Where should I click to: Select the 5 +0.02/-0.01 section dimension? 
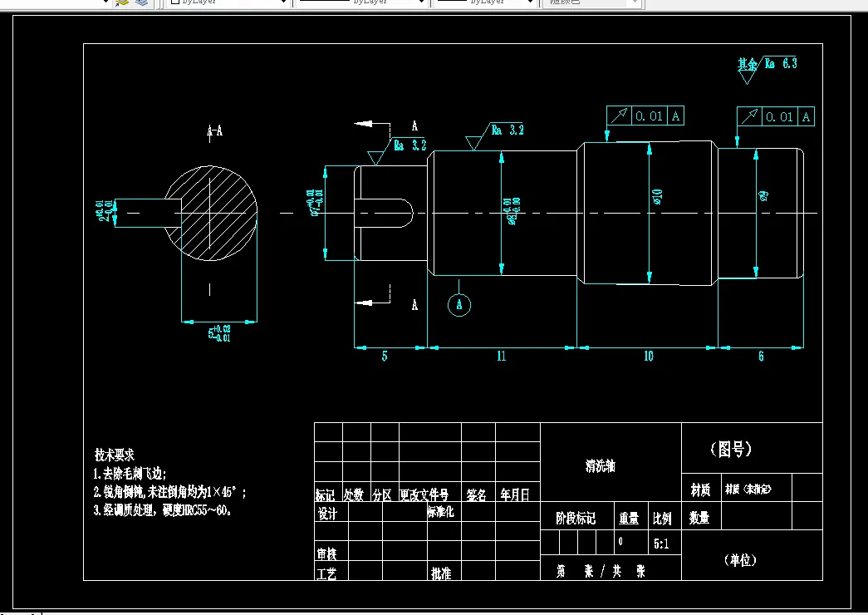(219, 334)
